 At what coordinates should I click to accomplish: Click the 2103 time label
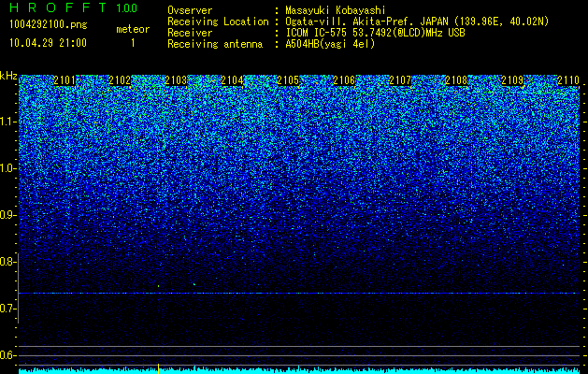(x=176, y=80)
